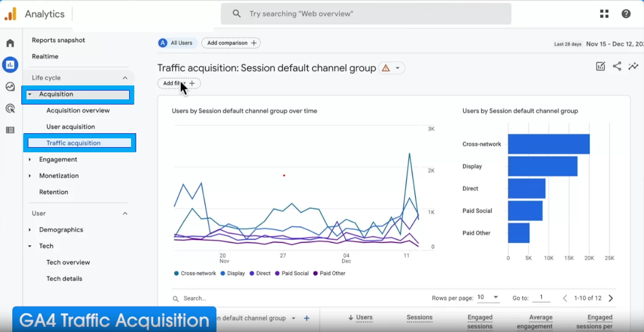Viewport: 644px width, 332px height.
Task: Click the Go to page number field
Action: [x=541, y=298]
